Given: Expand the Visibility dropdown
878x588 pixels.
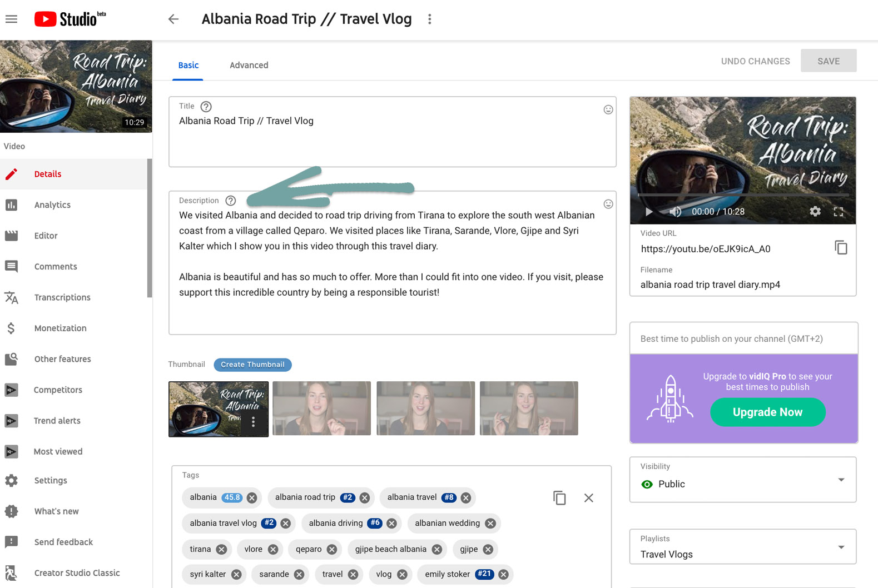Looking at the screenshot, I should 743,480.
